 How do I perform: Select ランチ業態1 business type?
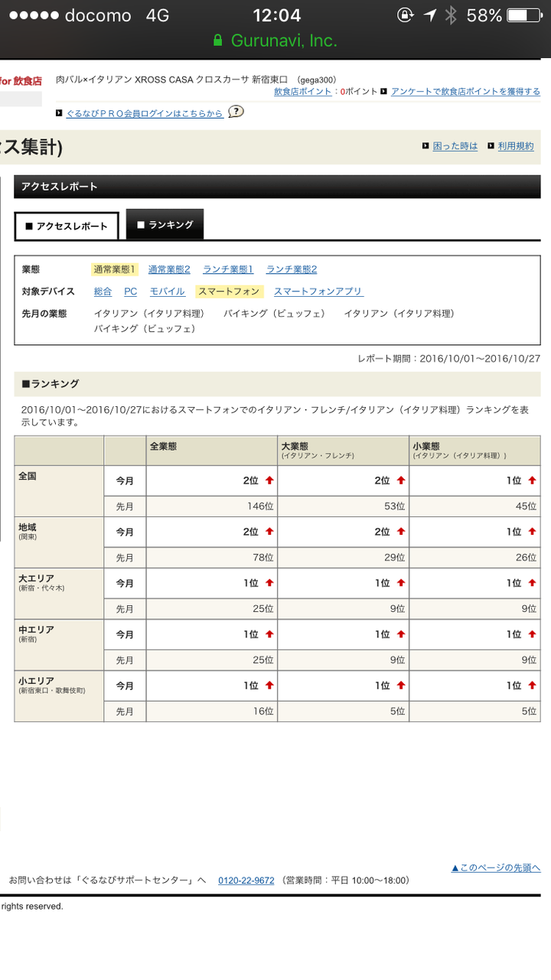click(228, 269)
